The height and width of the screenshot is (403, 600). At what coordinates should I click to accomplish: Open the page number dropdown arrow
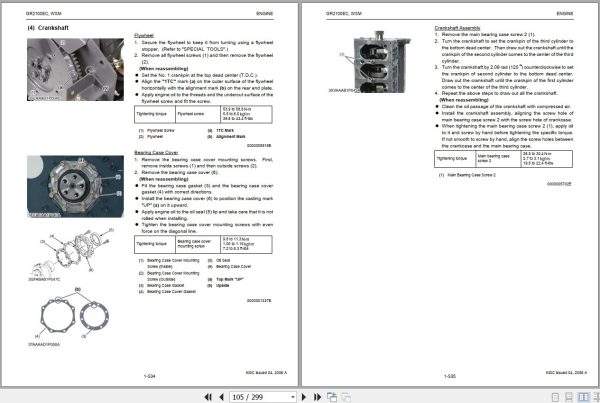[293, 397]
